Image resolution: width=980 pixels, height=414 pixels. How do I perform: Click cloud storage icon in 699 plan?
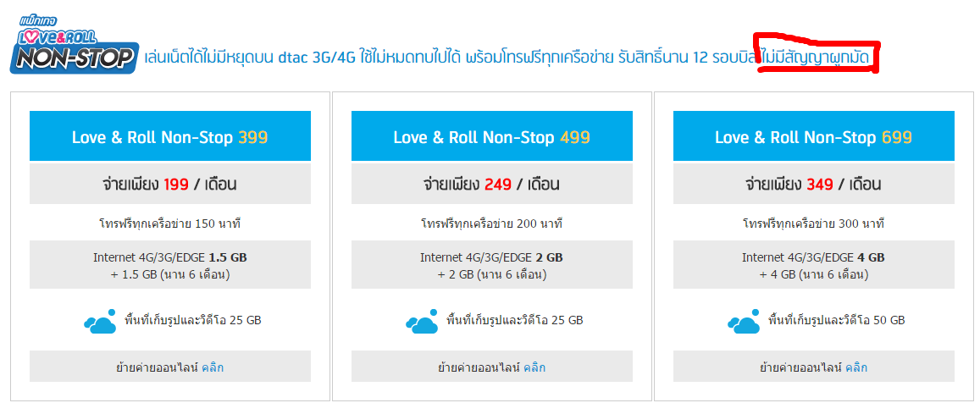tap(745, 321)
